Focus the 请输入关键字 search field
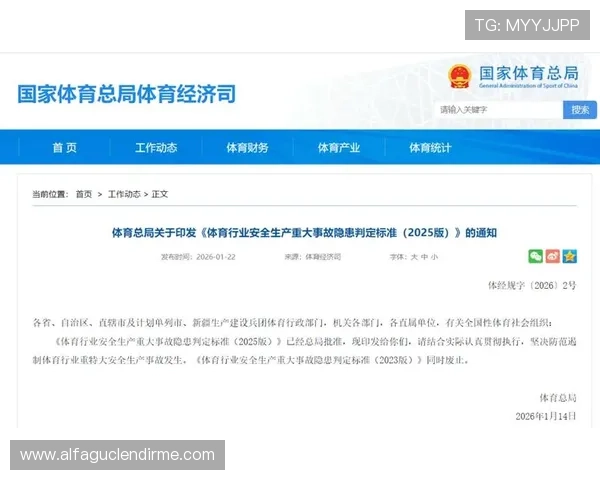 (499, 110)
